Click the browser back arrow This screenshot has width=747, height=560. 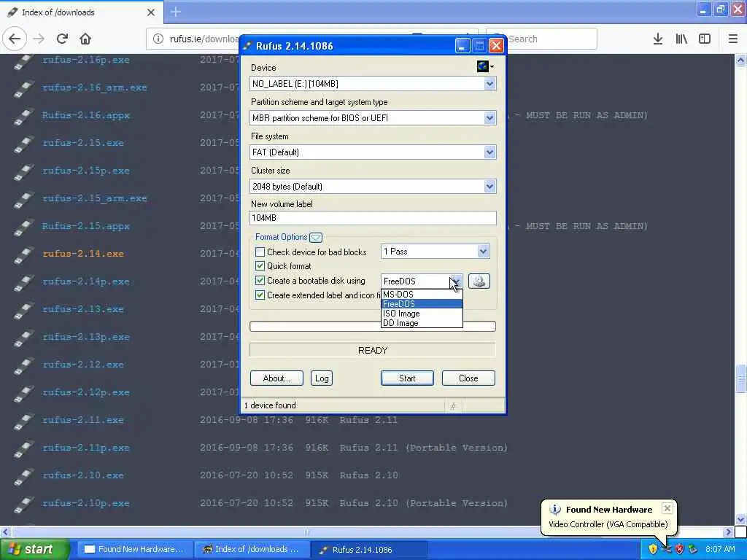click(15, 39)
